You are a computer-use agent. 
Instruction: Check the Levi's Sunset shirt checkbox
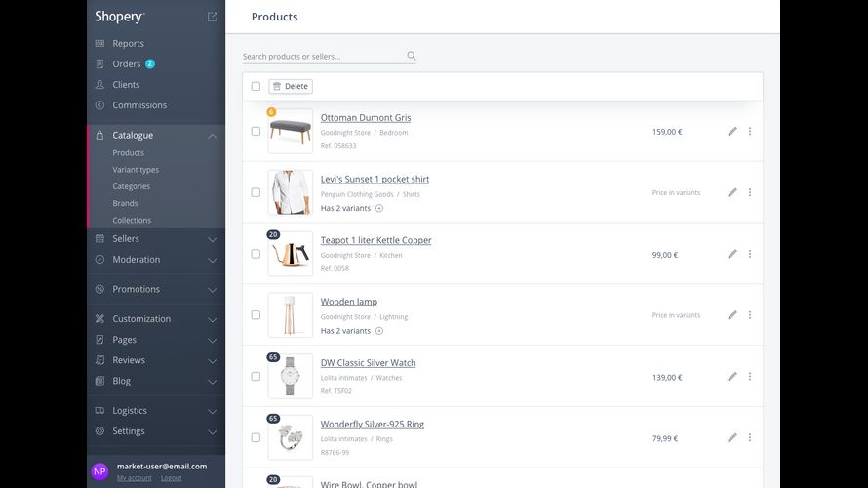[256, 192]
